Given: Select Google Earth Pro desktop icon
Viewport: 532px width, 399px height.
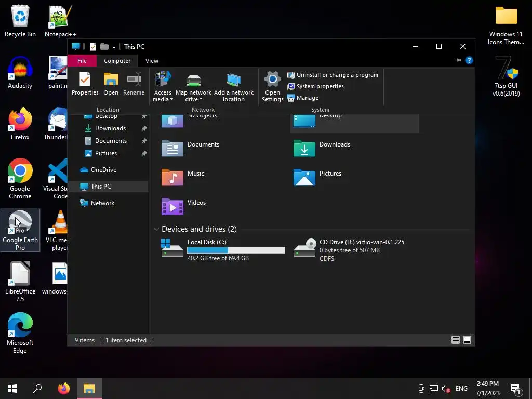Looking at the screenshot, I should click(x=20, y=230).
